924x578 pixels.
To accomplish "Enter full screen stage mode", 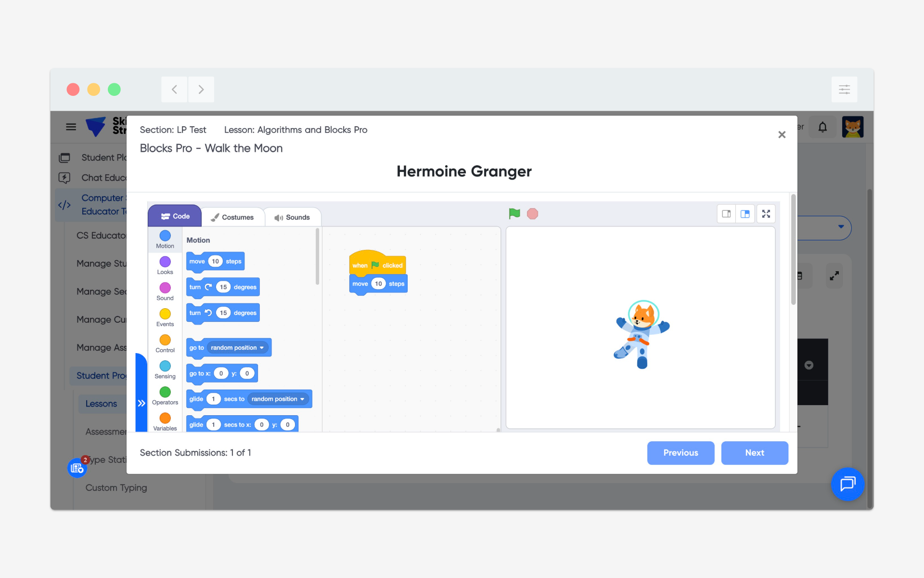I will 766,214.
